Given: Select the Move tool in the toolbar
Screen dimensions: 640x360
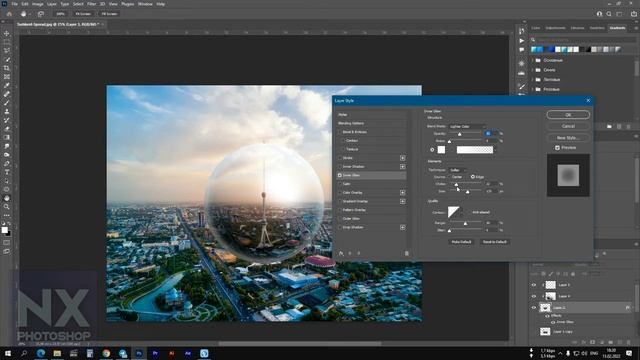Looking at the screenshot, I should 7,33.
